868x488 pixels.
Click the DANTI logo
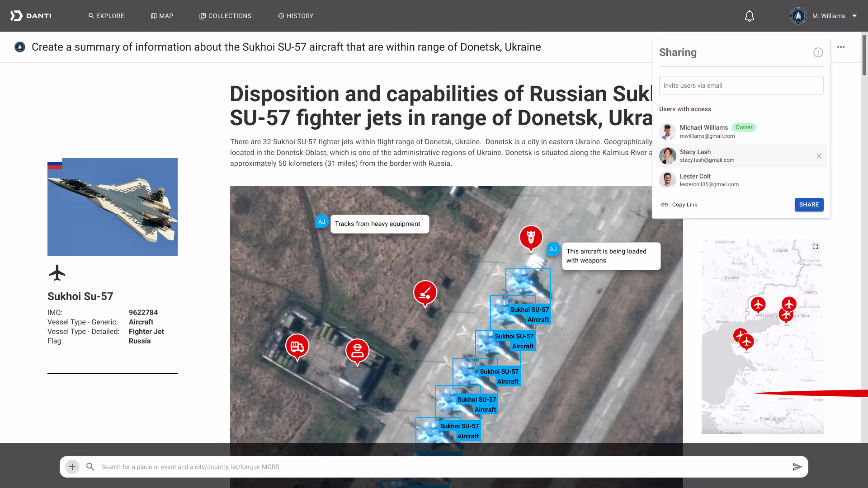pyautogui.click(x=31, y=16)
